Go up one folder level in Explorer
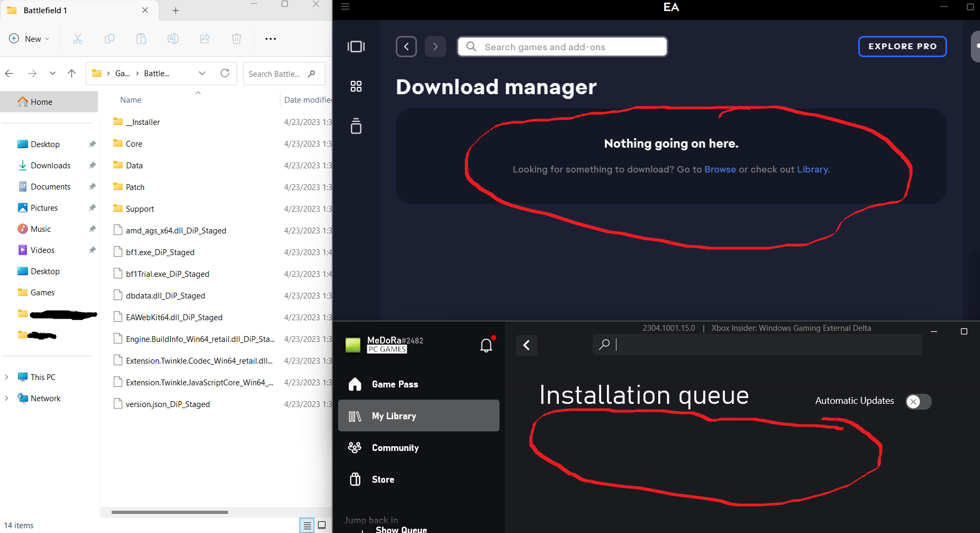980x533 pixels. click(x=72, y=74)
